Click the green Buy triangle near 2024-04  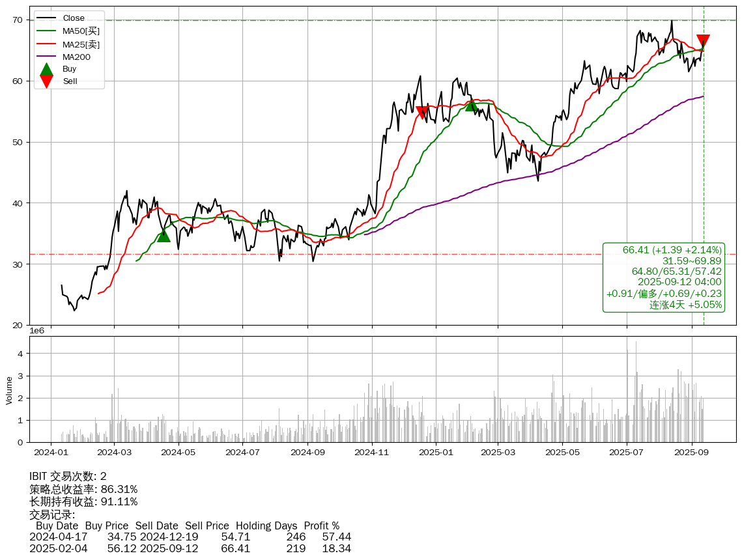click(x=164, y=235)
